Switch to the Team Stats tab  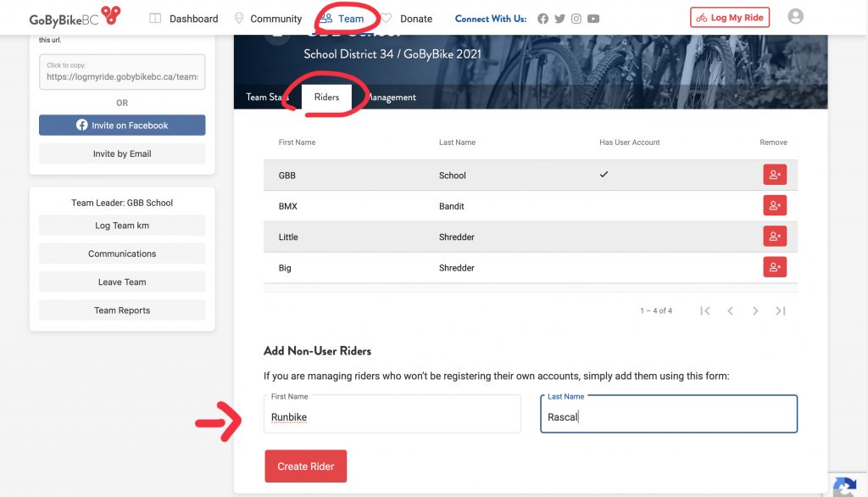coord(268,97)
